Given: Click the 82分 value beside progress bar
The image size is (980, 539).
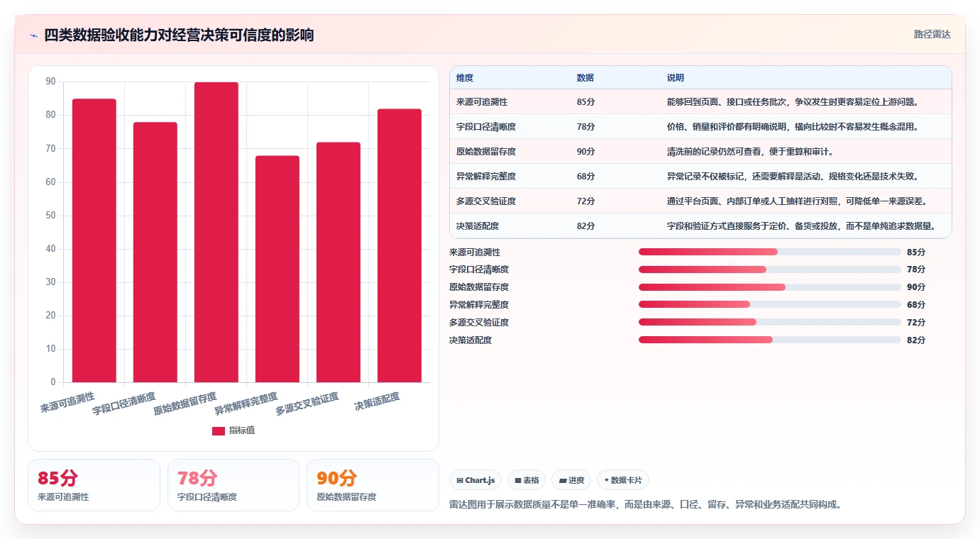Looking at the screenshot, I should (x=916, y=340).
